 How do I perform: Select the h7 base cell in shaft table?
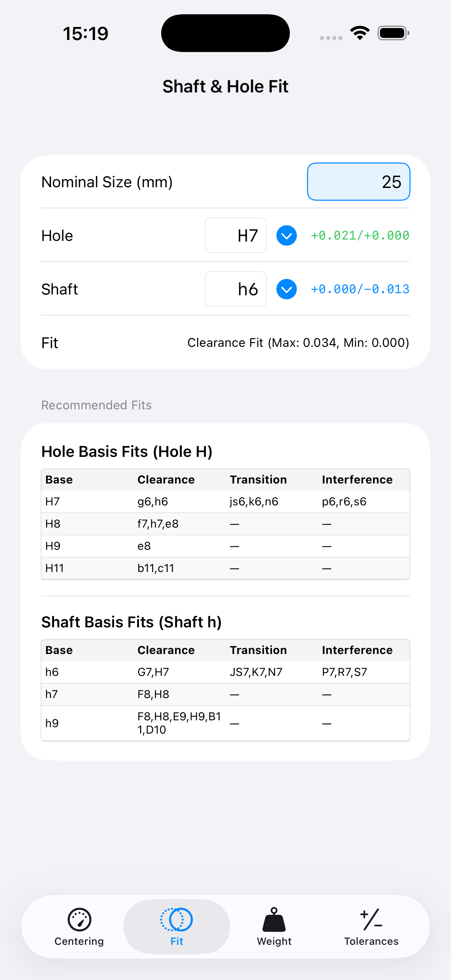click(51, 694)
